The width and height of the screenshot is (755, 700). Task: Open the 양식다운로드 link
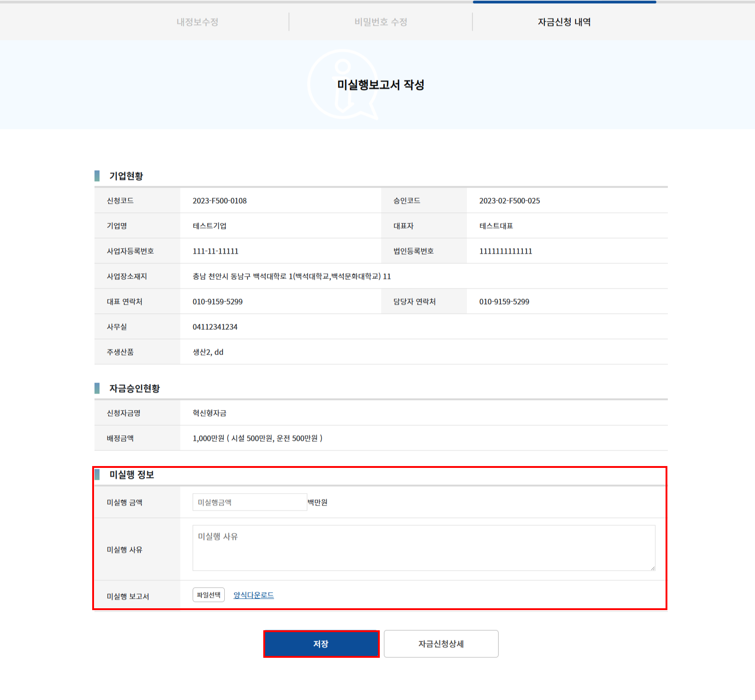[x=254, y=595]
